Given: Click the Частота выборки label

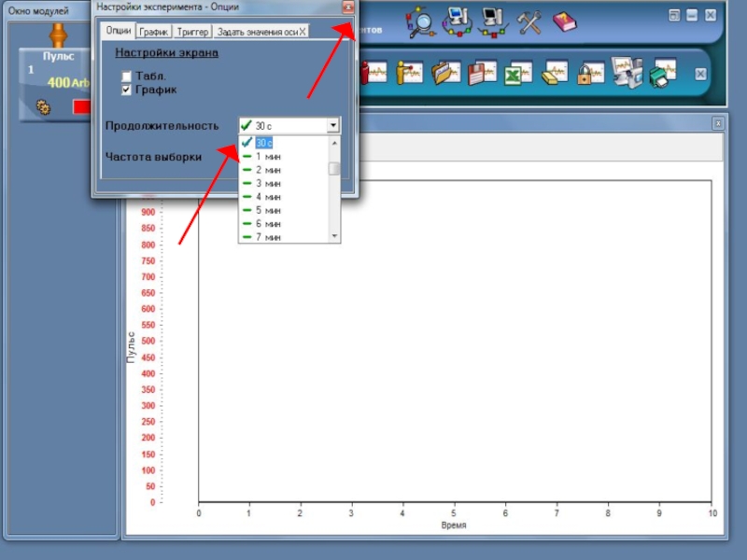Looking at the screenshot, I should tap(153, 157).
